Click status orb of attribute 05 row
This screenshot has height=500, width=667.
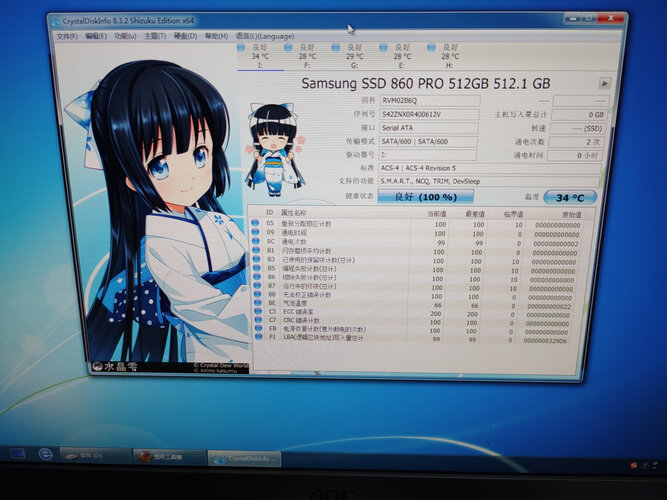255,223
